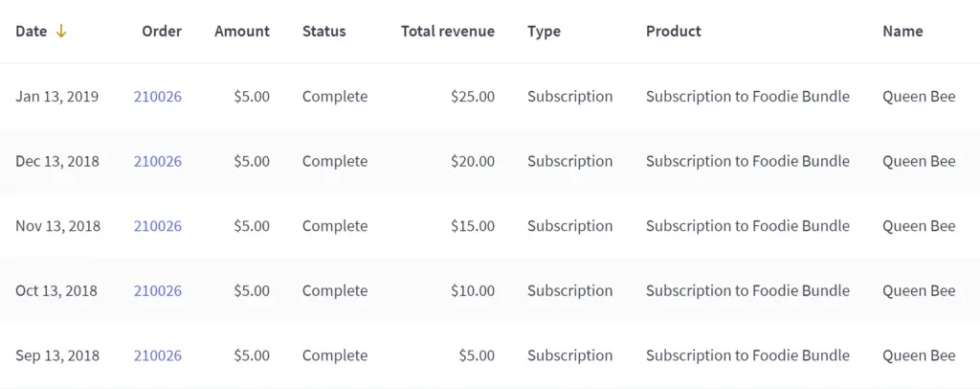Open order 210026 from Dec 13, 2018
The height and width of the screenshot is (389, 980).
click(x=158, y=161)
